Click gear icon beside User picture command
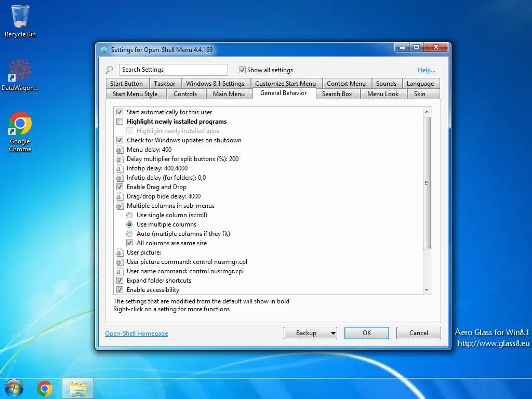Screen dimensions: 532x399 coord(119,262)
